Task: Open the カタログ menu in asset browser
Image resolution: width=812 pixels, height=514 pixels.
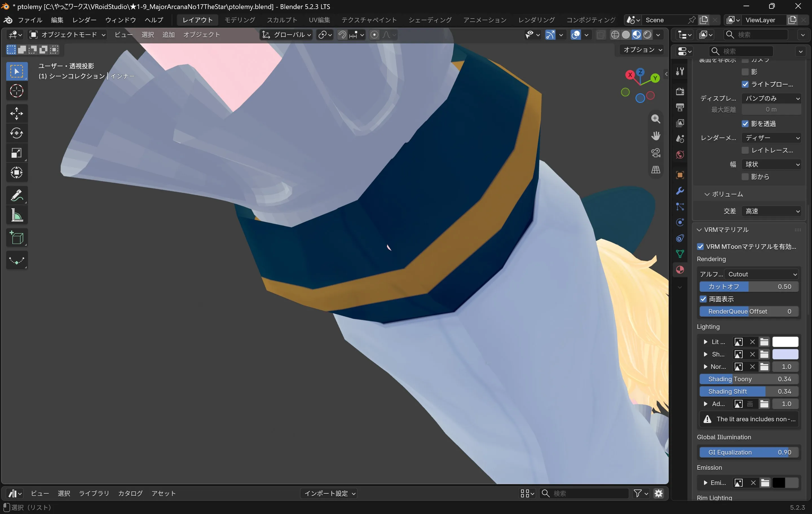Action: [130, 493]
